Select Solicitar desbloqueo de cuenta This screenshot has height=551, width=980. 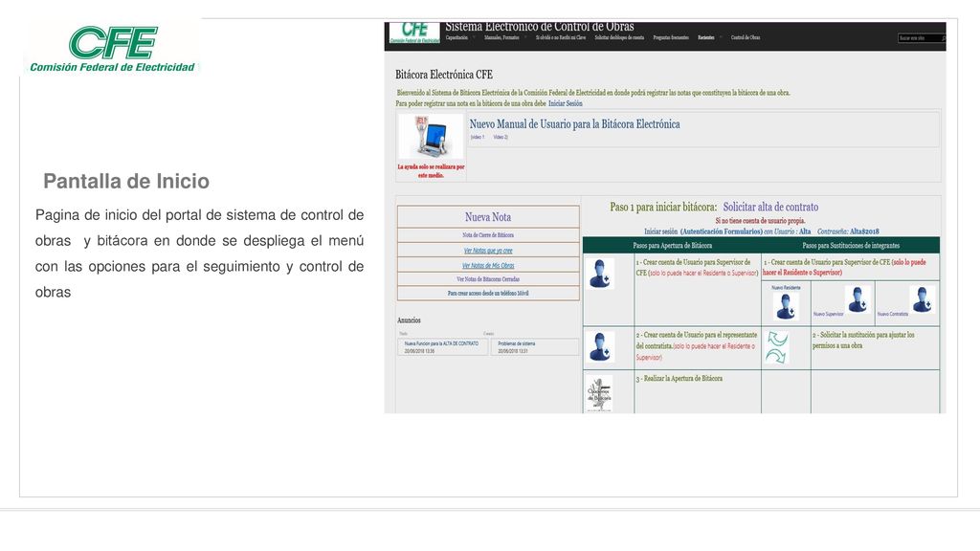(619, 37)
